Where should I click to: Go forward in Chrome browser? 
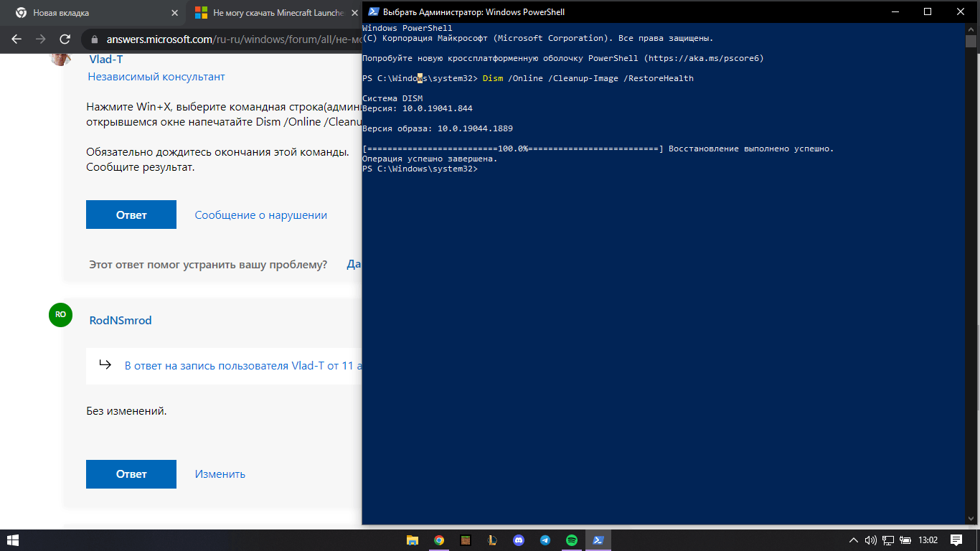pyautogui.click(x=41, y=39)
